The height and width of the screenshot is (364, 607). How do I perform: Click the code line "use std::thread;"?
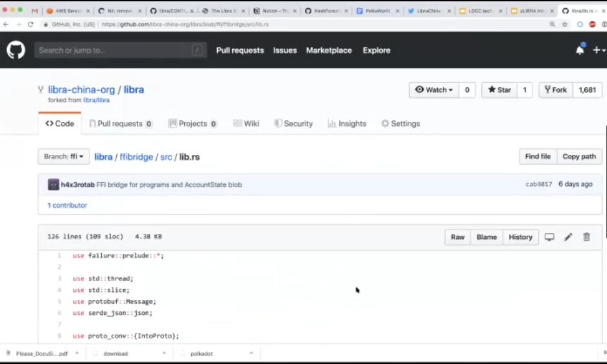103,279
